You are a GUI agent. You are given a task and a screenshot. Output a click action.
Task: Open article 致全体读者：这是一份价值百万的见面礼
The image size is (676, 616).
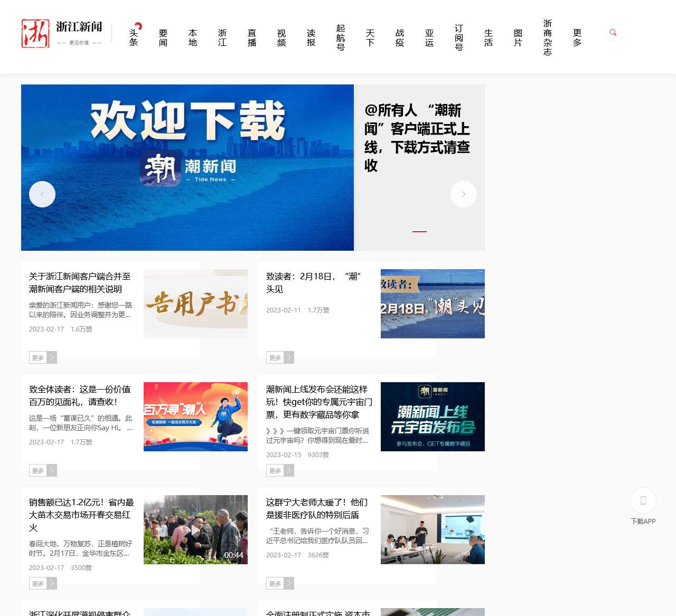point(80,396)
